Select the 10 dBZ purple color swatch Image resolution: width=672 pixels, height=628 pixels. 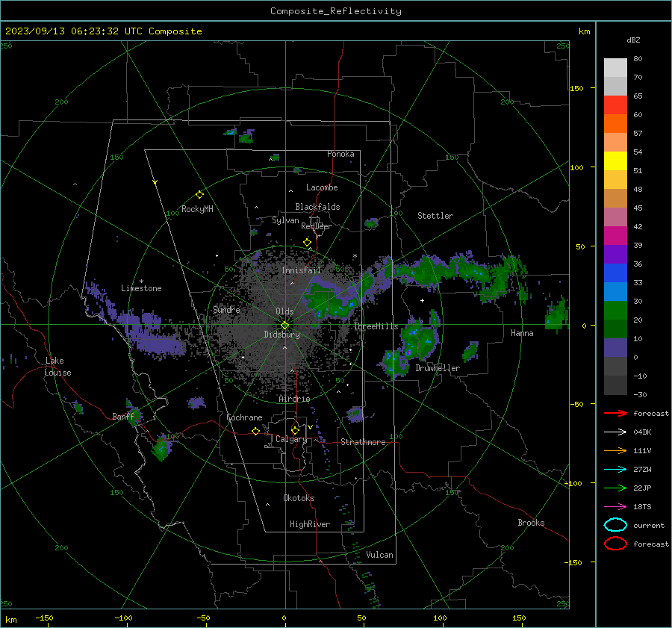pos(615,348)
